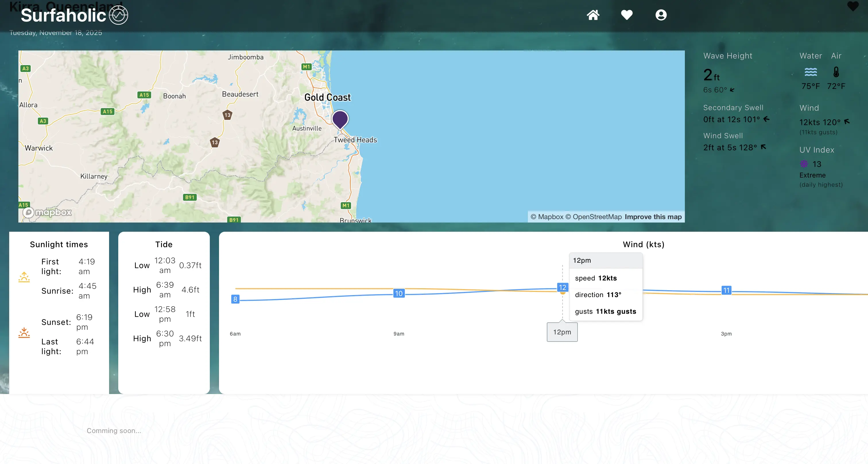
Task: Click the UV index sun icon
Action: [x=804, y=164]
